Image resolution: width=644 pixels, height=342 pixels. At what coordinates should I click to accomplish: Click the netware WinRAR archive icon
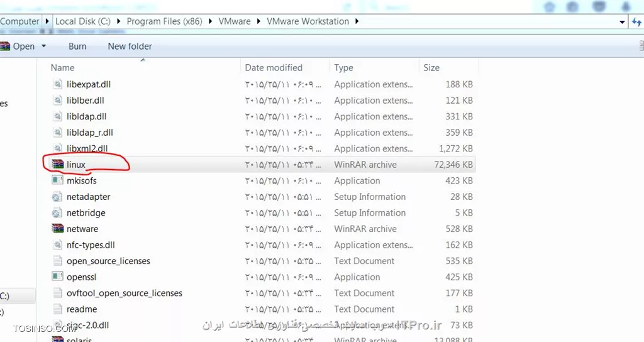click(57, 229)
